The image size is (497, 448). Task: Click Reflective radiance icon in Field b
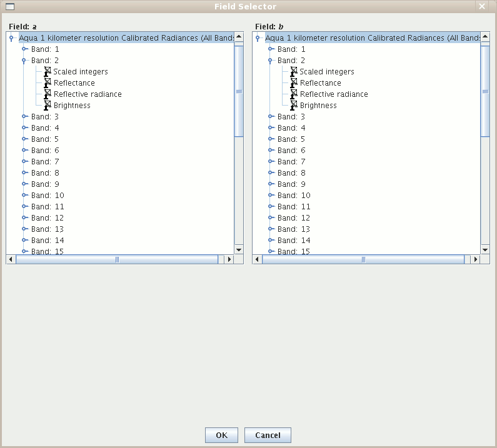294,94
